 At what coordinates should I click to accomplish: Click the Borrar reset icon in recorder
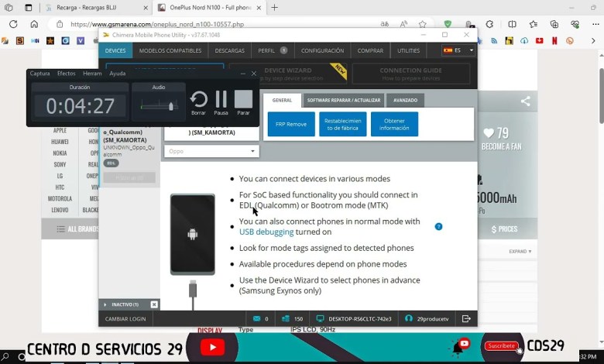tap(199, 99)
